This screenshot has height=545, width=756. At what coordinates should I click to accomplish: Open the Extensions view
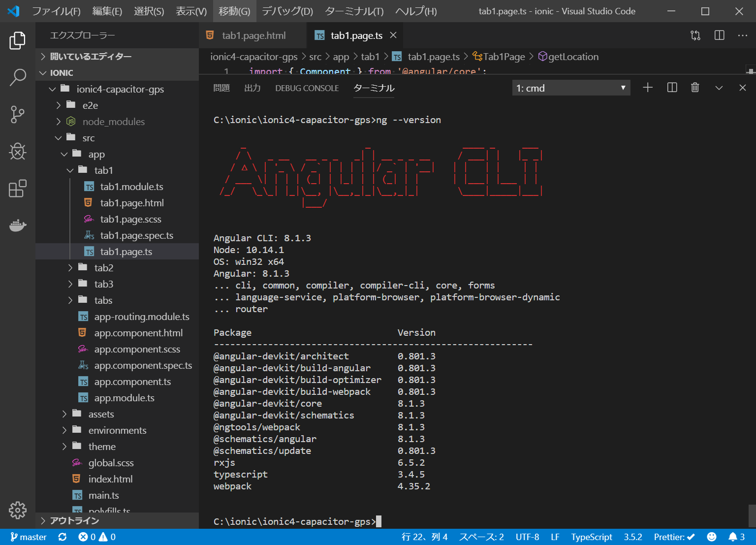coord(18,189)
